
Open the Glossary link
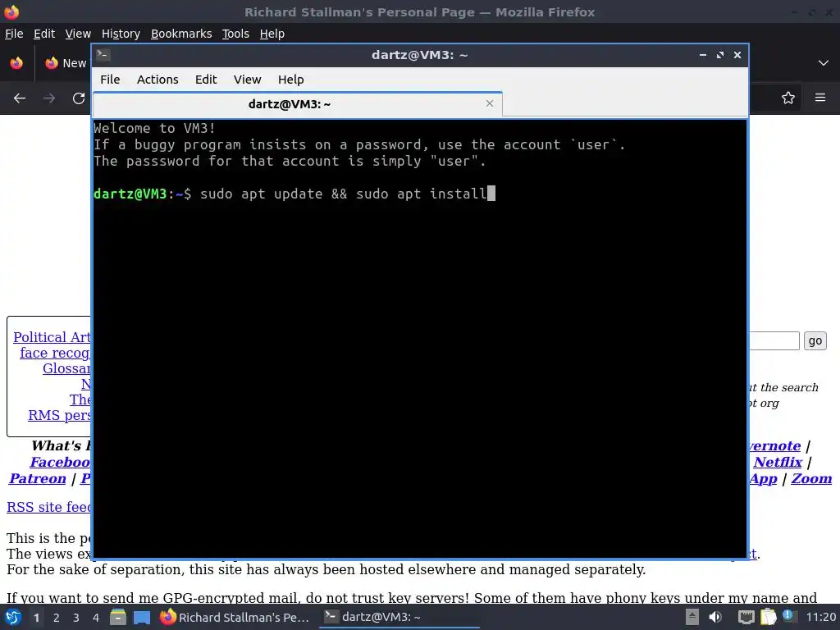pyautogui.click(x=67, y=368)
